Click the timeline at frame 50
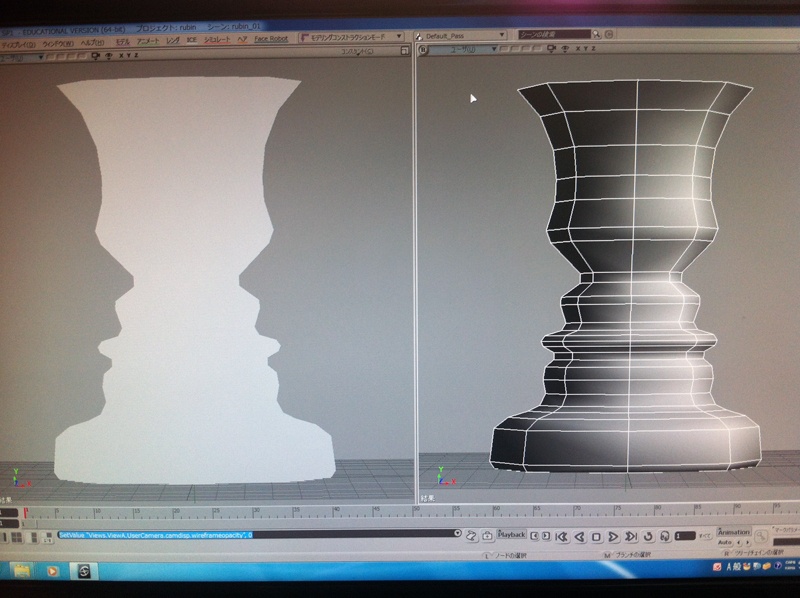The height and width of the screenshot is (598, 800). coord(416,511)
